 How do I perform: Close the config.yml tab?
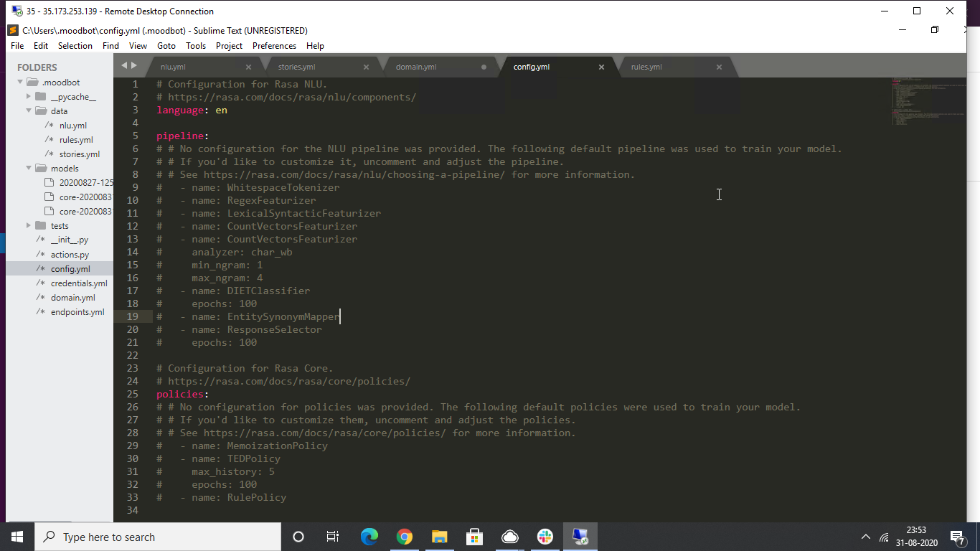pyautogui.click(x=601, y=67)
